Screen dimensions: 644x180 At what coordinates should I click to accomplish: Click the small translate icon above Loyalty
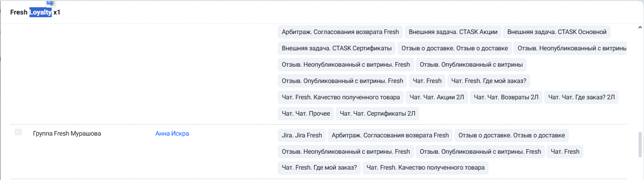point(51,3)
